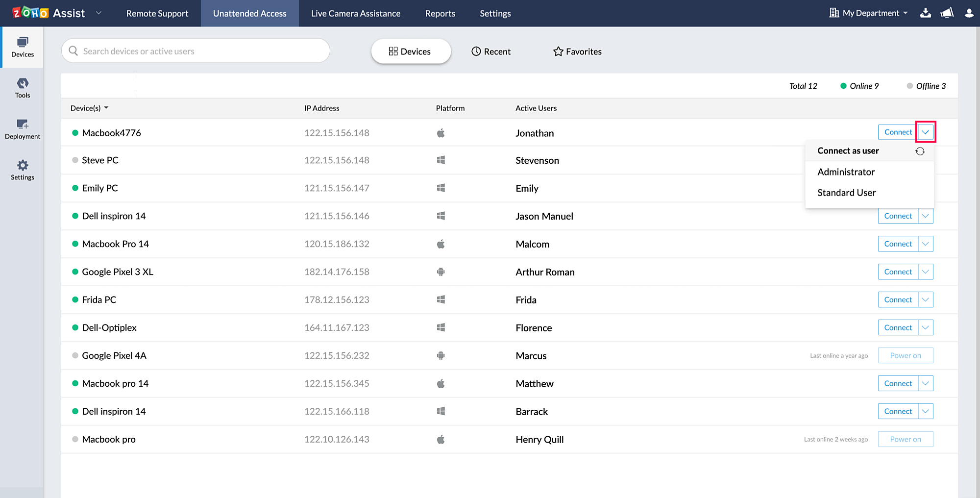
Task: Switch to the Recent devices view
Action: (x=491, y=51)
